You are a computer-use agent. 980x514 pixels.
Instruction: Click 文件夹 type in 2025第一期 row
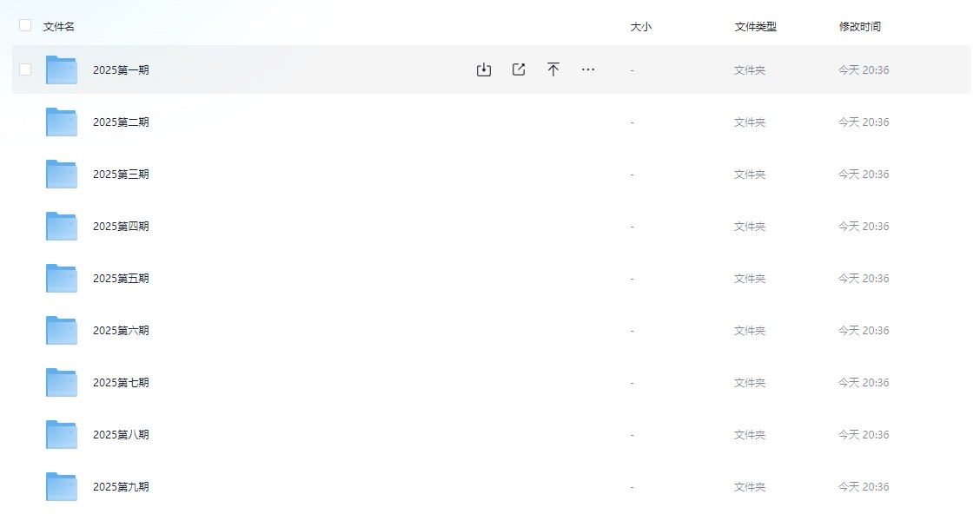coord(750,70)
